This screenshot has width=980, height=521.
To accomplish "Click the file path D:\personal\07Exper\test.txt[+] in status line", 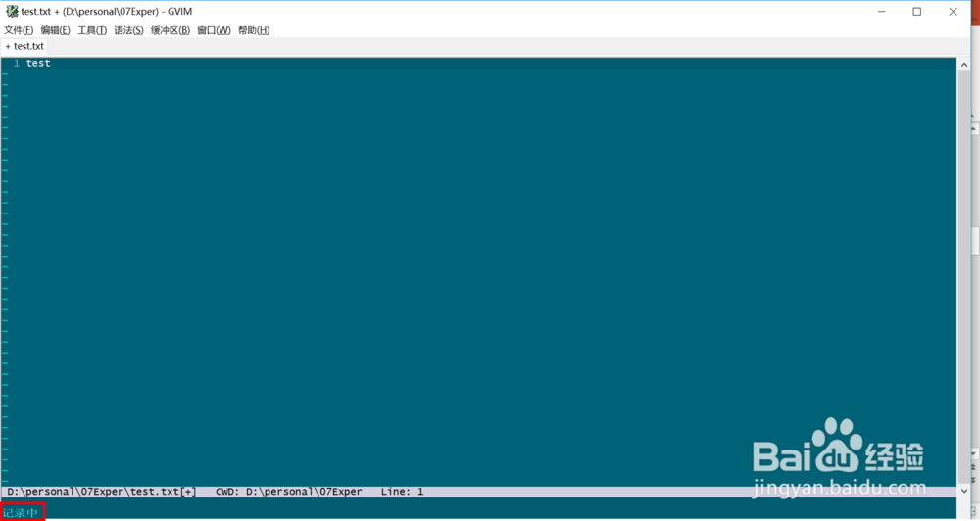I will [102, 492].
